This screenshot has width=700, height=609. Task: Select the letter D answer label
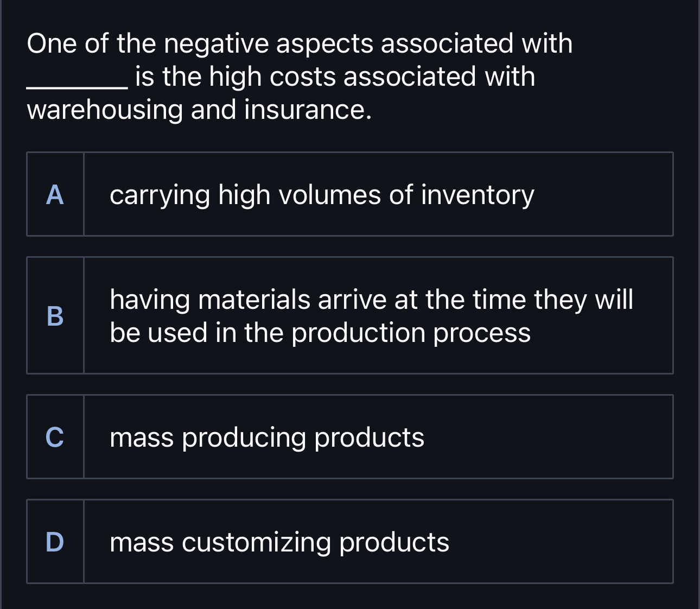pos(55,542)
